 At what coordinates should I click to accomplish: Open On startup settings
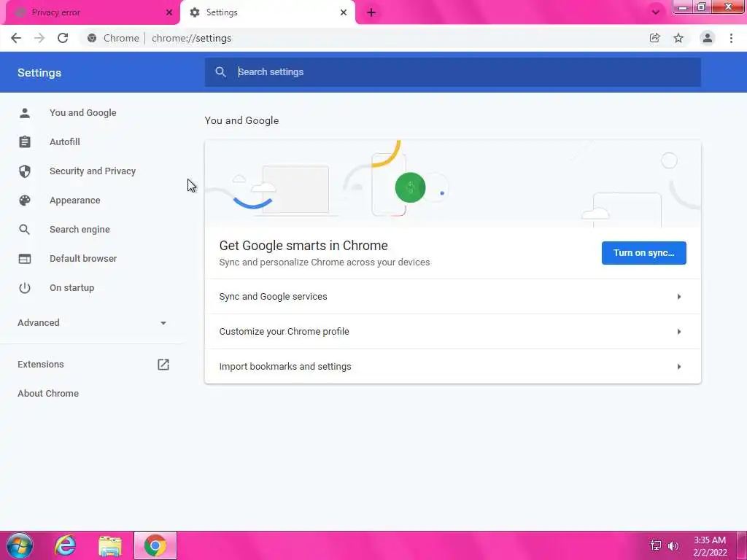(x=72, y=287)
